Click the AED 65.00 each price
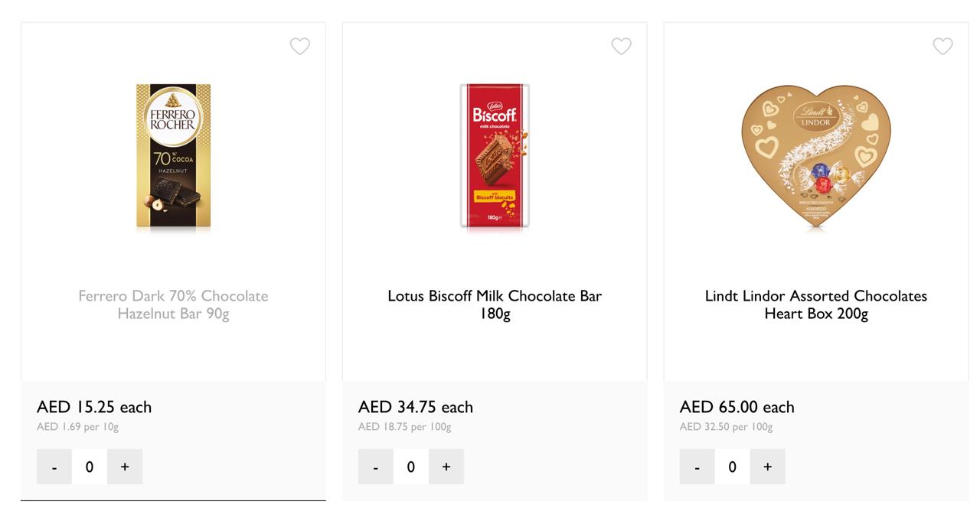This screenshot has width=980, height=514. click(737, 407)
